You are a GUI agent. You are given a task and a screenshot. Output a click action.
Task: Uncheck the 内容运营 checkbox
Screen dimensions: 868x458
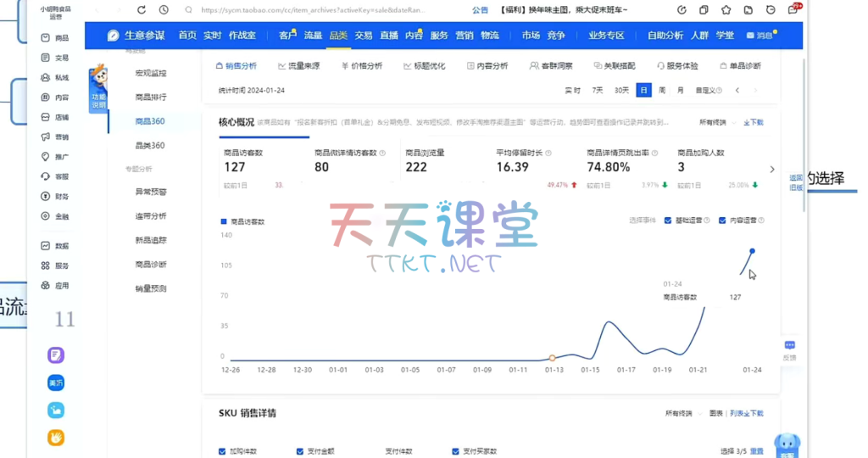click(x=722, y=221)
